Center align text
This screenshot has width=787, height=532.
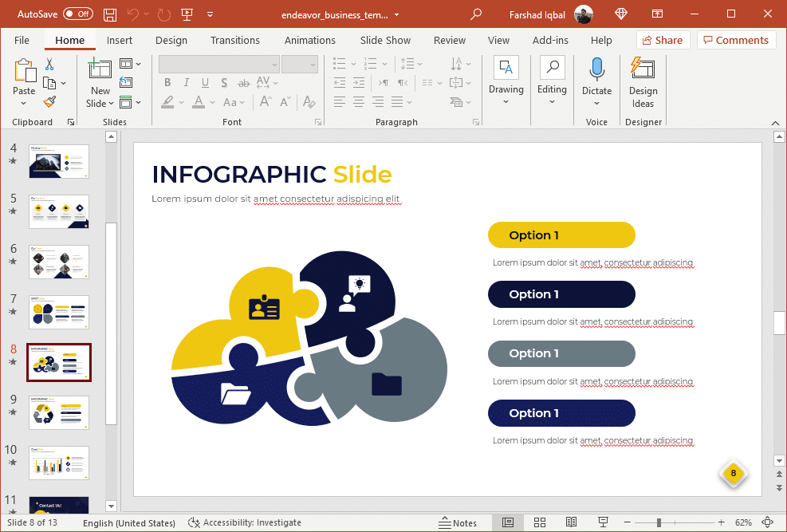click(358, 102)
